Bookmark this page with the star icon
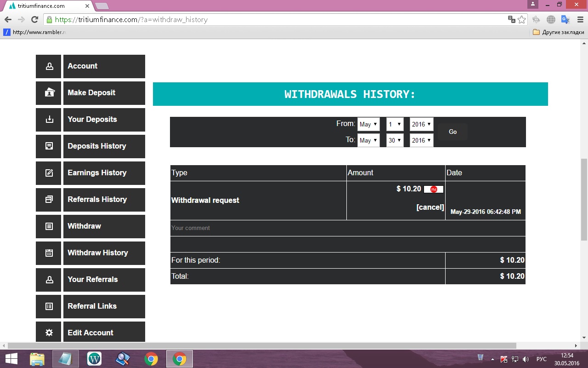The height and width of the screenshot is (368, 588). point(522,19)
